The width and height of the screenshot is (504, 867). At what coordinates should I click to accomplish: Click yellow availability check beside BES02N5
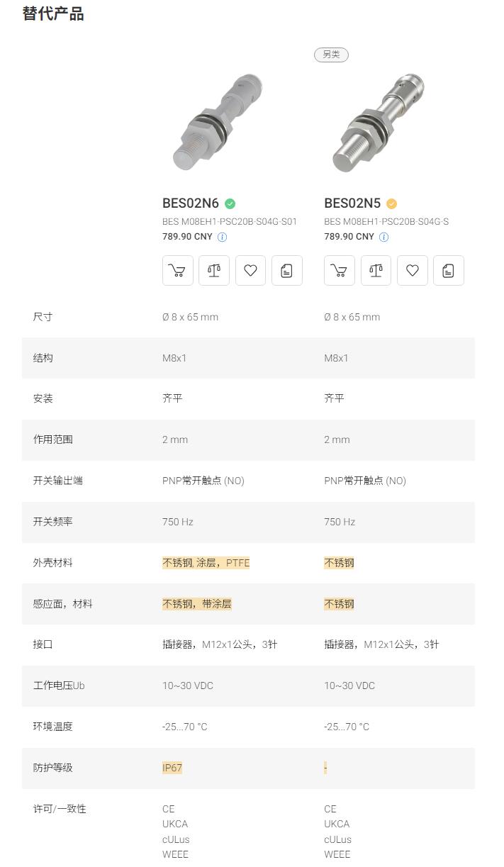(391, 203)
